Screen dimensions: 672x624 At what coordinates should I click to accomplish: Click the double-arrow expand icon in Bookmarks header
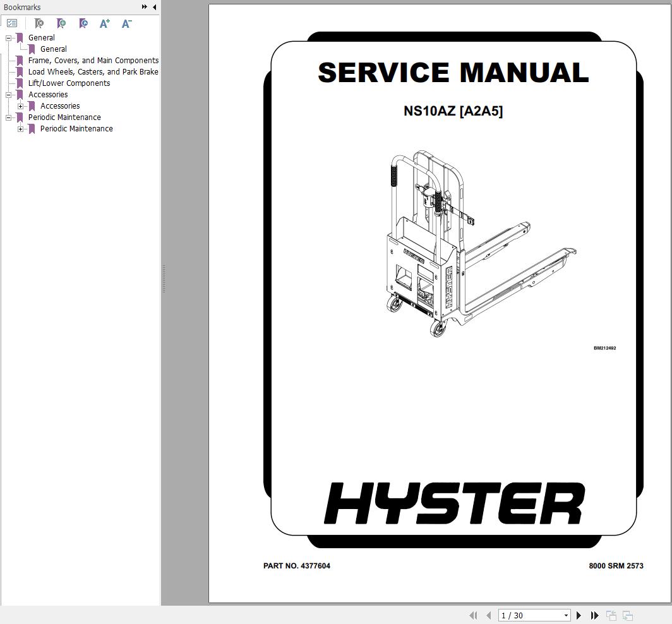(145, 7)
